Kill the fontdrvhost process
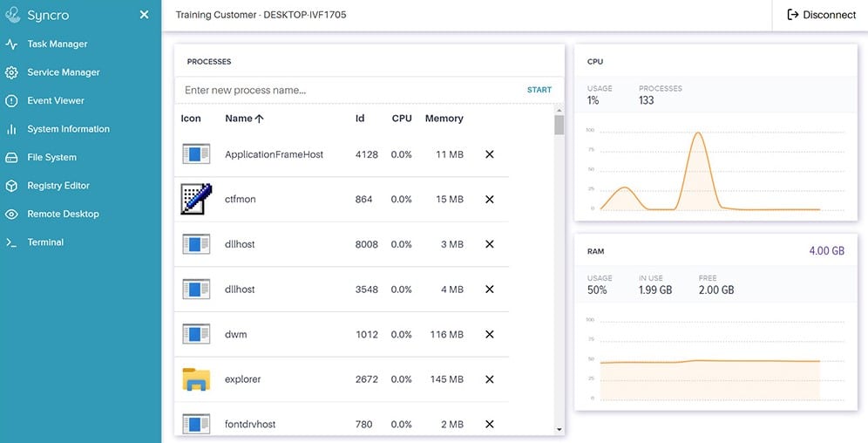The image size is (868, 443). (x=490, y=424)
